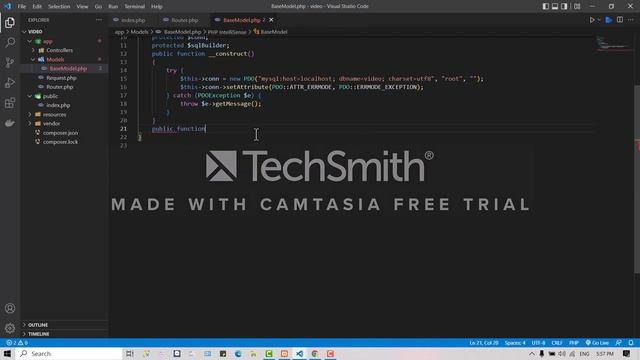Expand the vendor folder
This screenshot has width=640, height=360.
[64, 123]
